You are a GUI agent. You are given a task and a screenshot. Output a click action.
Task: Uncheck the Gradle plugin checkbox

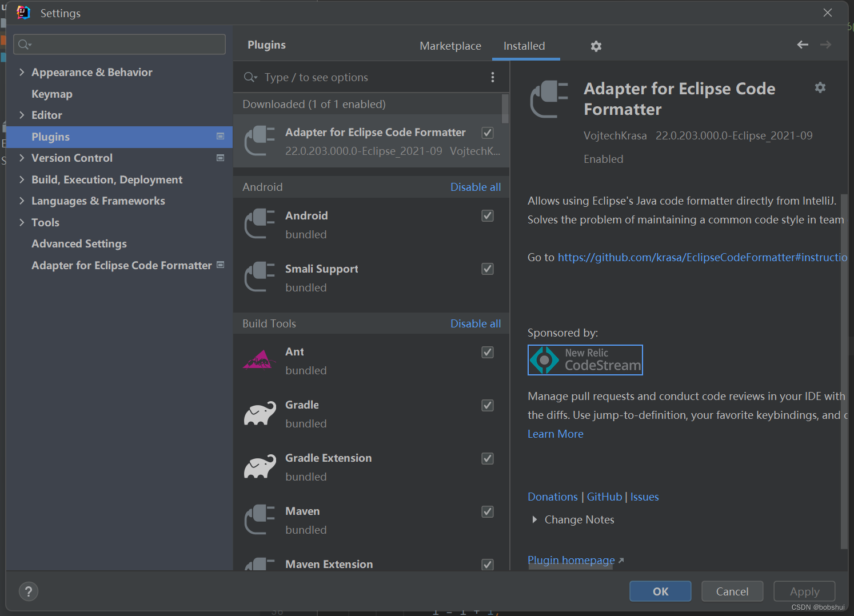coord(488,405)
